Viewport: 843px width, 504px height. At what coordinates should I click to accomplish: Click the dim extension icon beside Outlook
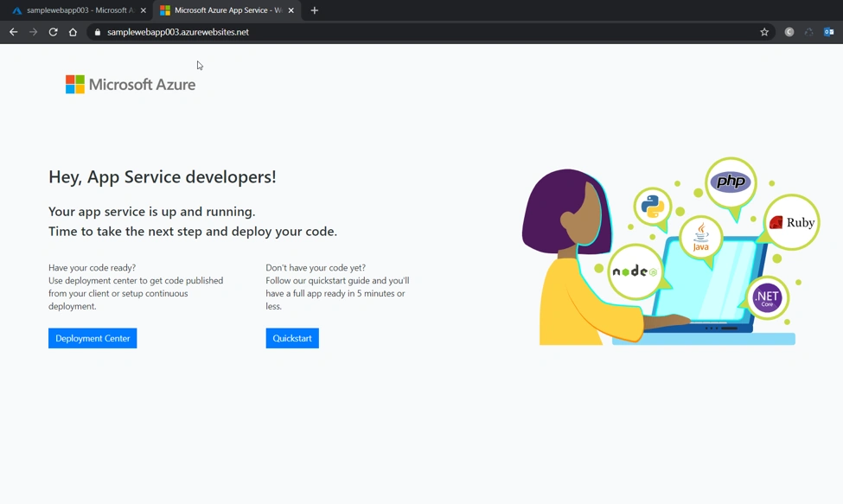[x=808, y=32]
